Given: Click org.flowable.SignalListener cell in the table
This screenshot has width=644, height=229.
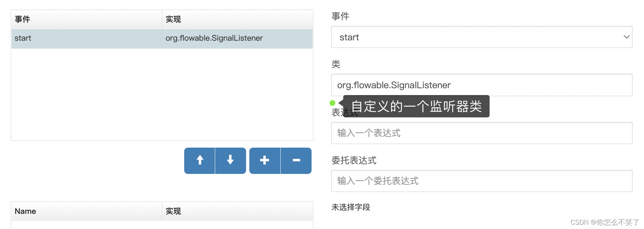Looking at the screenshot, I should tap(214, 38).
